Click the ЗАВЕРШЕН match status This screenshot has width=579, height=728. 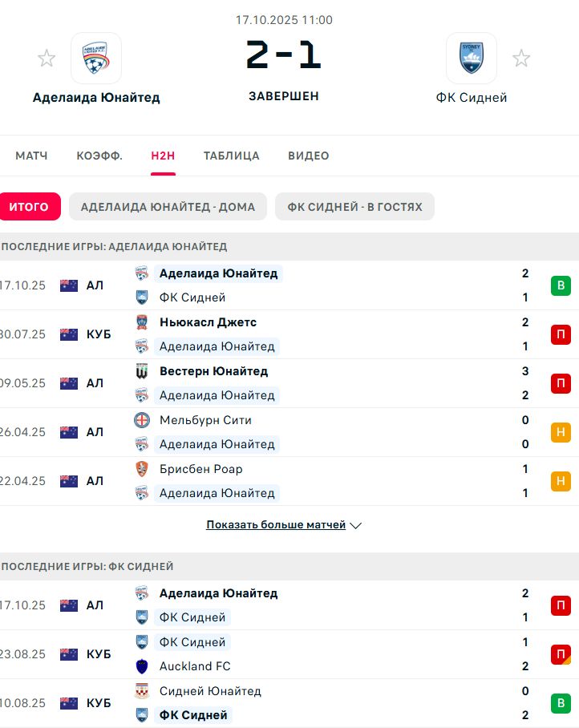click(284, 96)
